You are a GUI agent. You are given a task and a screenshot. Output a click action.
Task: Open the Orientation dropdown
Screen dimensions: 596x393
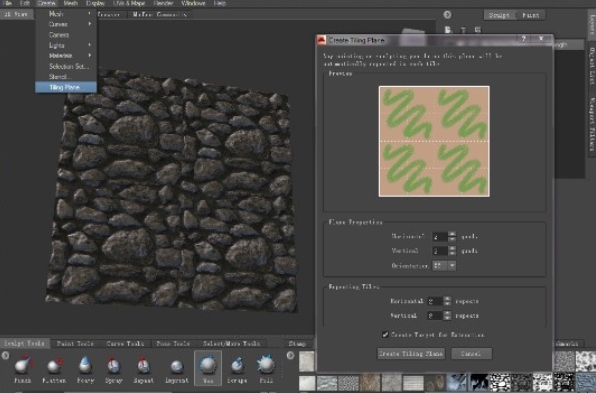click(444, 266)
